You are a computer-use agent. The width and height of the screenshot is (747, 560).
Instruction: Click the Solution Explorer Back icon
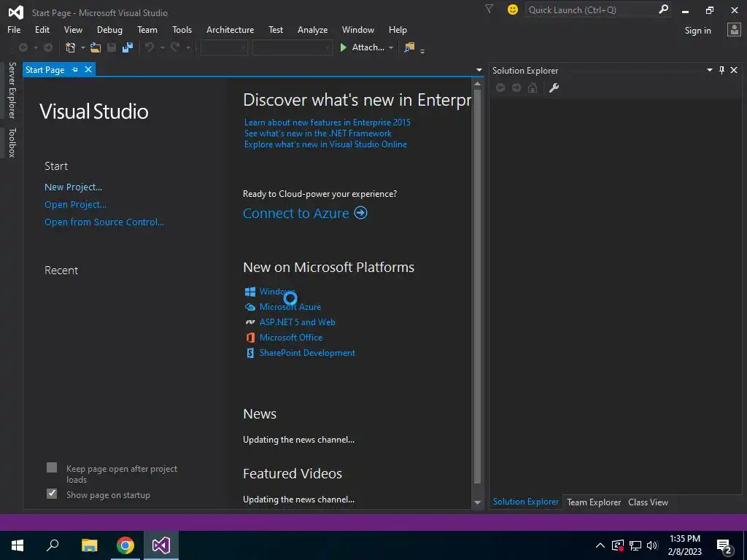tap(500, 87)
